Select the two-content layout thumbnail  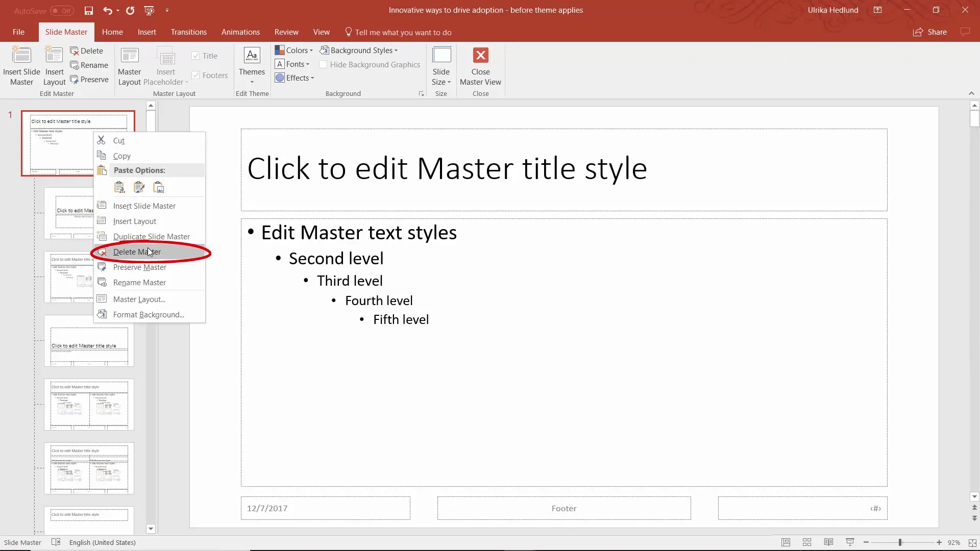tap(89, 405)
